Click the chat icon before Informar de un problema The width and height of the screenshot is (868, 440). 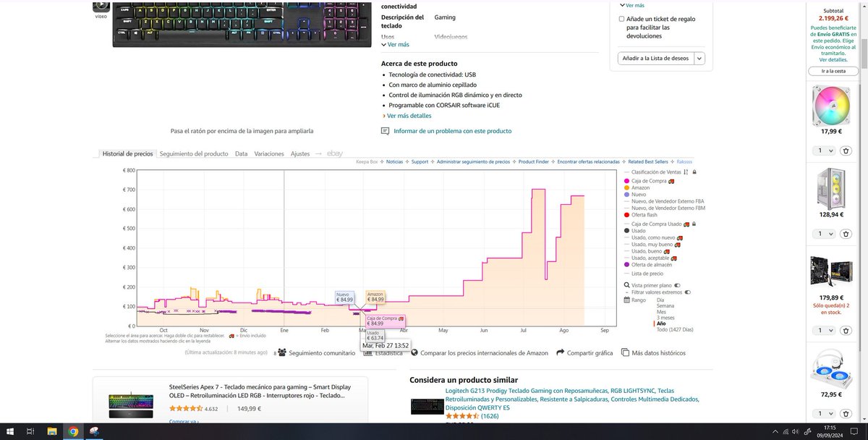coord(386,131)
